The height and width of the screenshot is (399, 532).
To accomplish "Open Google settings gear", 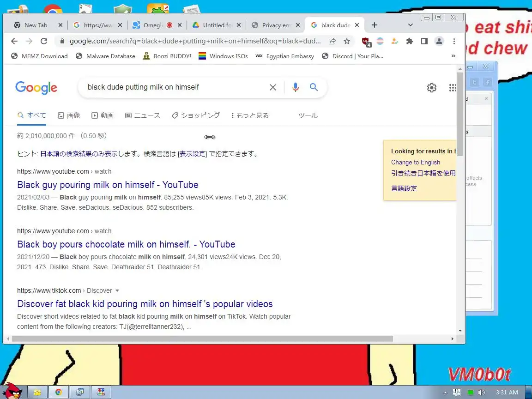I will [x=432, y=88].
